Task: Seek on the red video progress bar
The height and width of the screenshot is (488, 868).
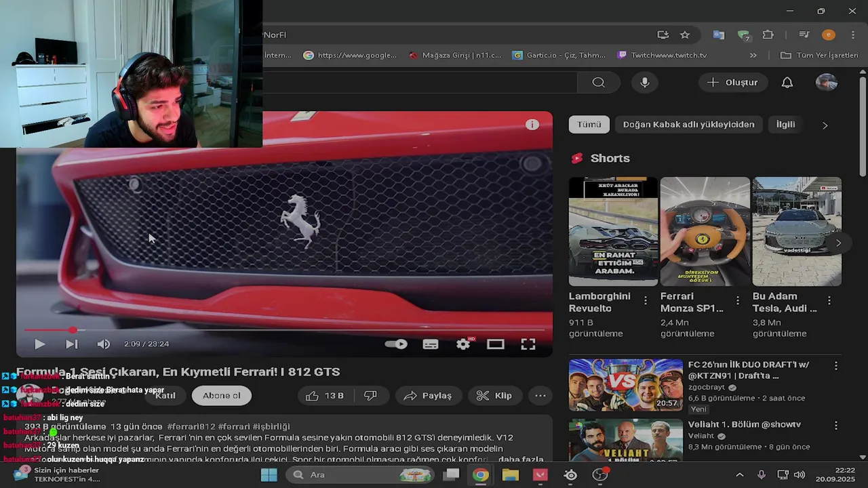Action: pos(285,330)
